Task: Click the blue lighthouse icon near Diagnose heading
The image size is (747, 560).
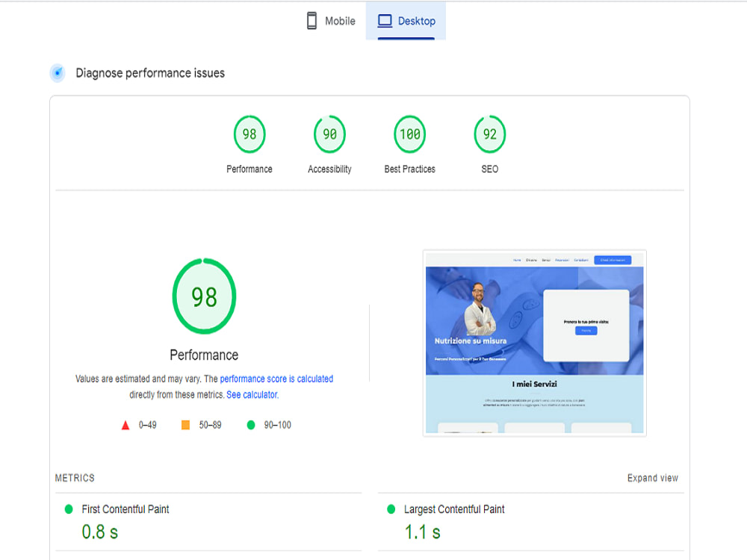Action: [x=58, y=72]
